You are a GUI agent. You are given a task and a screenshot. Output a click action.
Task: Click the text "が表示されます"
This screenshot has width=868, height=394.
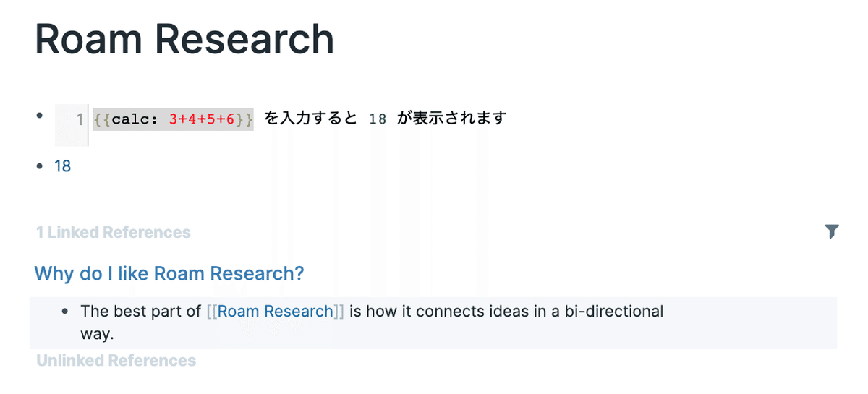click(452, 118)
